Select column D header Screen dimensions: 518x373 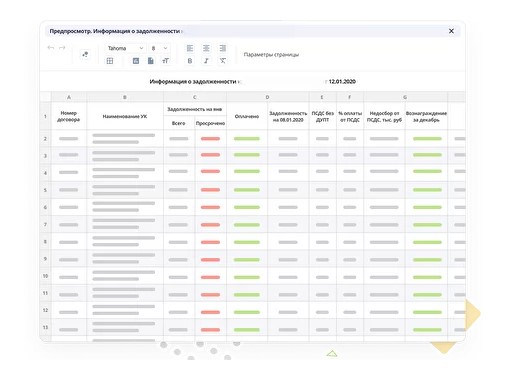point(267,97)
